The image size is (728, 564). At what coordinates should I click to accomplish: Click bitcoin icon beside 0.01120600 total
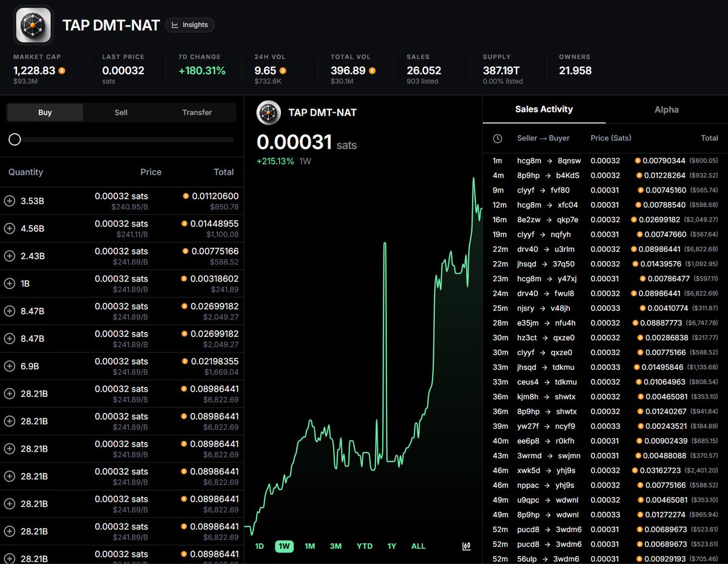(186, 196)
